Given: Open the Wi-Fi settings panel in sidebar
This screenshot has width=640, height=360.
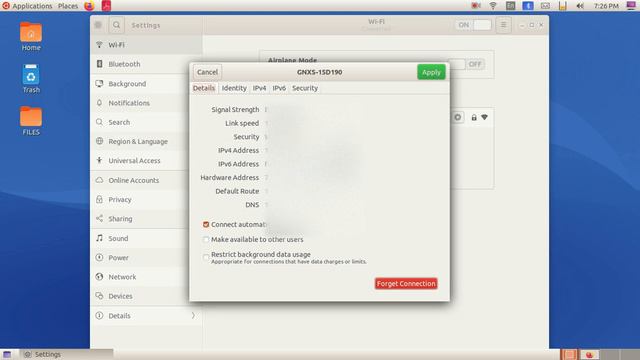Looking at the screenshot, I should tap(146, 45).
